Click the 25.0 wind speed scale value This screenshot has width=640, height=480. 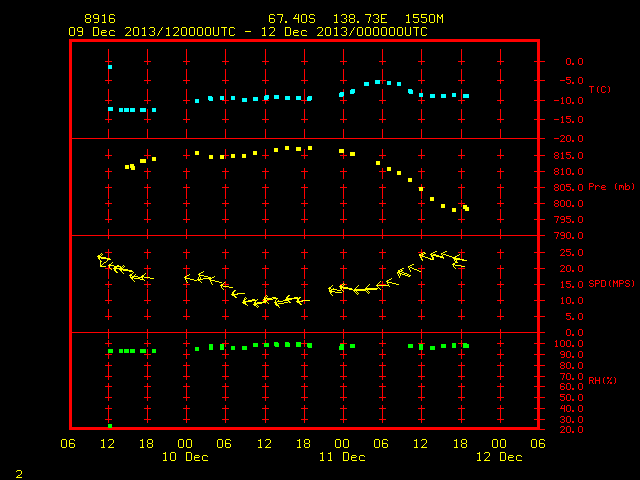pyautogui.click(x=571, y=253)
